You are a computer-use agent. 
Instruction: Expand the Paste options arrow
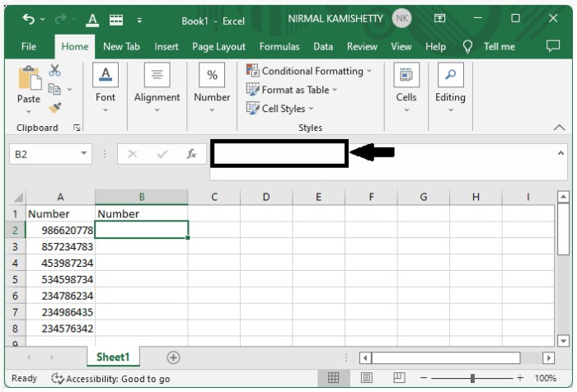pyautogui.click(x=29, y=111)
